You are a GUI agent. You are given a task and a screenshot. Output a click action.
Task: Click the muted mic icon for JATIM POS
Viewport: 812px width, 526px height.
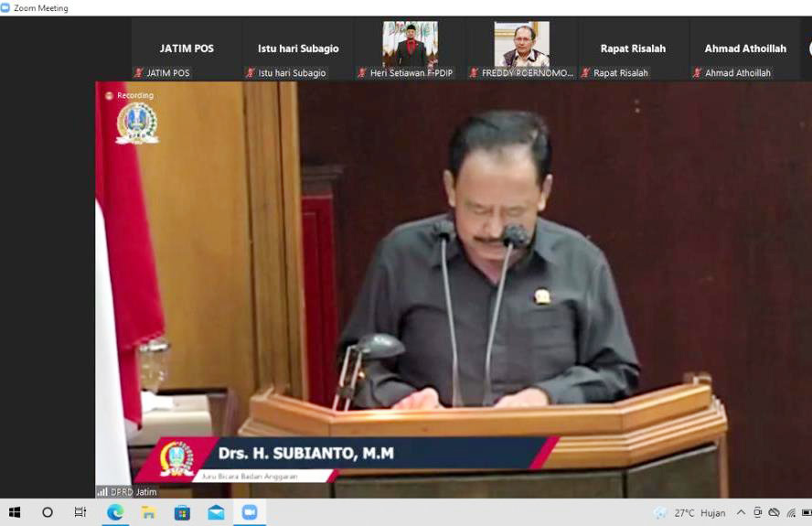(x=139, y=73)
